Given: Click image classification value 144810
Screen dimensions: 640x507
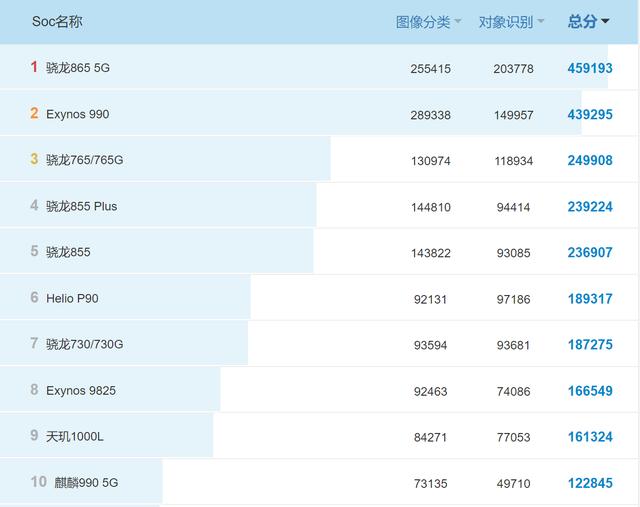Looking at the screenshot, I should coord(431,207).
